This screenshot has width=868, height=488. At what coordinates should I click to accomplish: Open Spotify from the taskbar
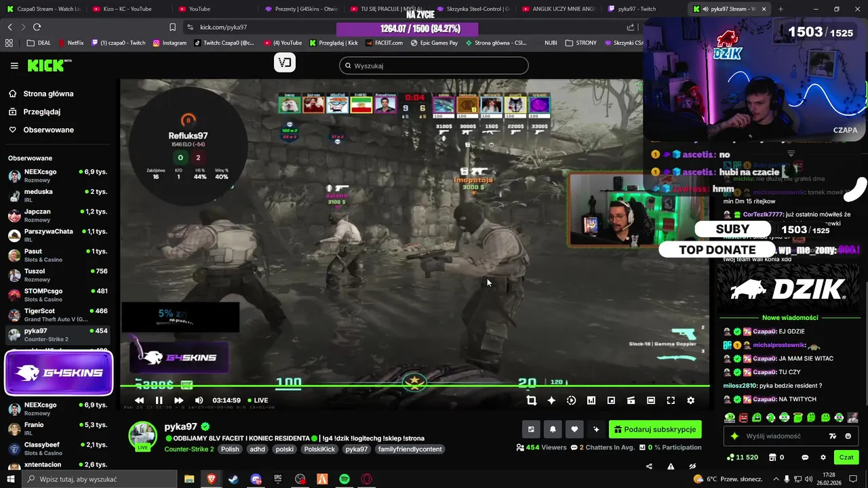pyautogui.click(x=344, y=479)
